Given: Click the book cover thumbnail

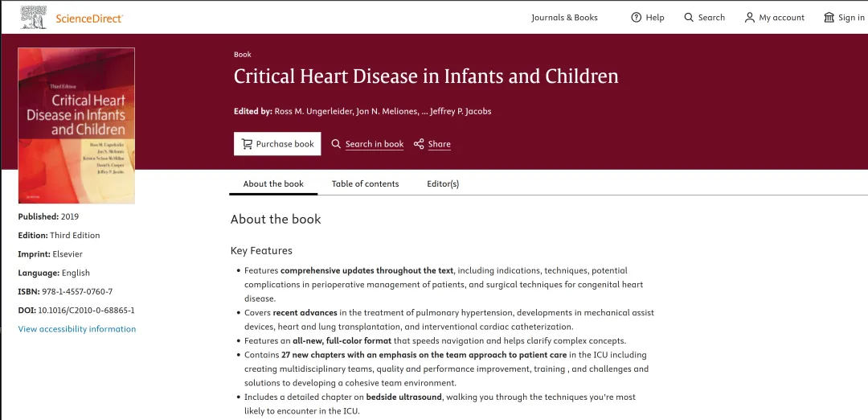Looking at the screenshot, I should point(76,126).
